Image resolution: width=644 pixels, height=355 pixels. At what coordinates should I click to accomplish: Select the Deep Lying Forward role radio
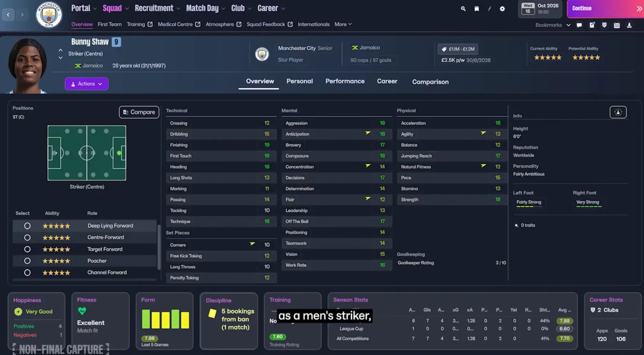[x=27, y=226]
